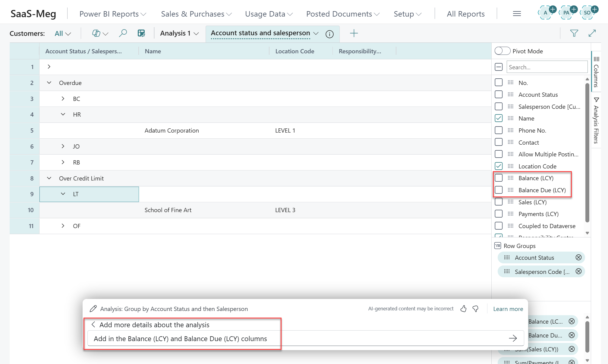
Task: Remove Salesperson Code from Row Groups
Action: click(578, 271)
